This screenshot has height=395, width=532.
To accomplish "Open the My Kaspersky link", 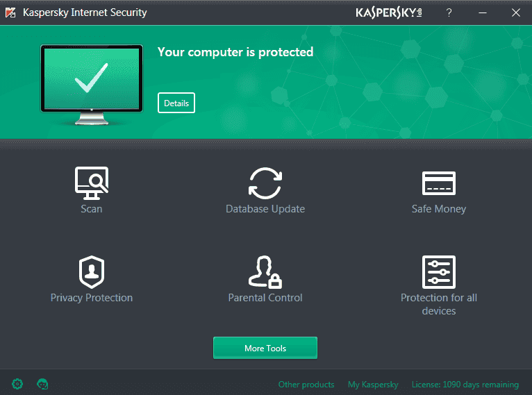I will click(x=373, y=385).
